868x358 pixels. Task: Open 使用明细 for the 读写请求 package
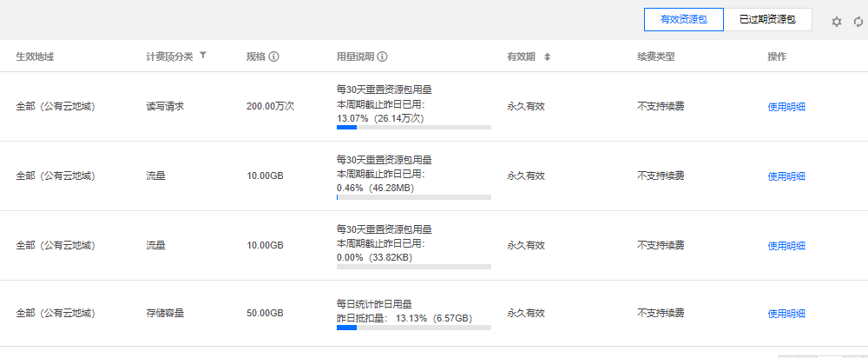click(786, 107)
